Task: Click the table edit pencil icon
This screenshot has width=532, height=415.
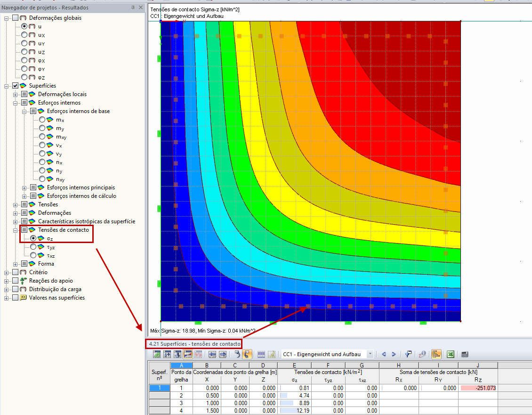Action: click(272, 354)
